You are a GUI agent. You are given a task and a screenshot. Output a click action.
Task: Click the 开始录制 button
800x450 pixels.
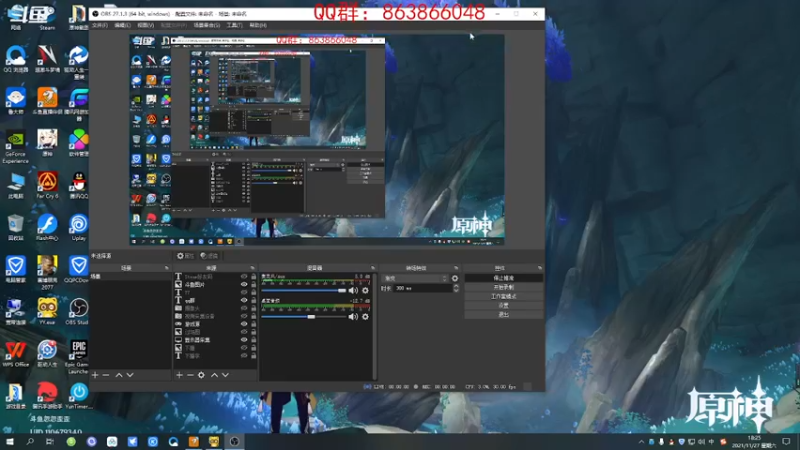[504, 287]
